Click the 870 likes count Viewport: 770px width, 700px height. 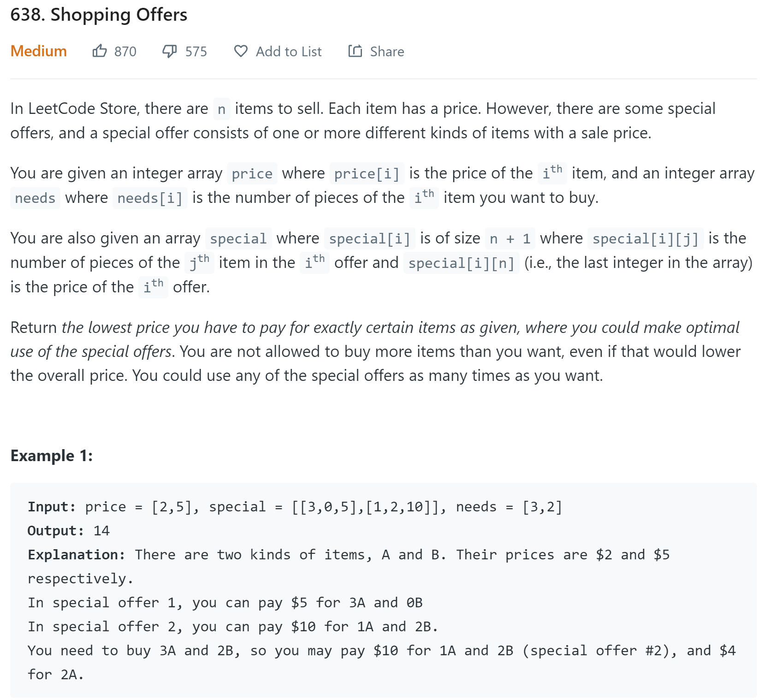[x=125, y=52]
